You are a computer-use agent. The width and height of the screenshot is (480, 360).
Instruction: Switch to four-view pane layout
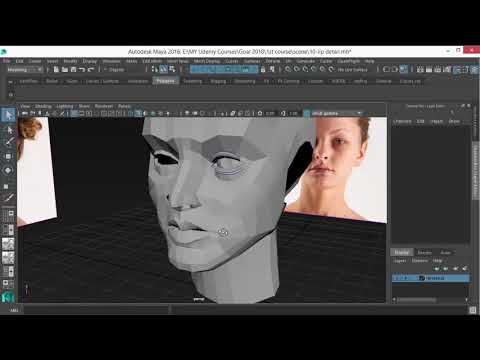coord(8,230)
